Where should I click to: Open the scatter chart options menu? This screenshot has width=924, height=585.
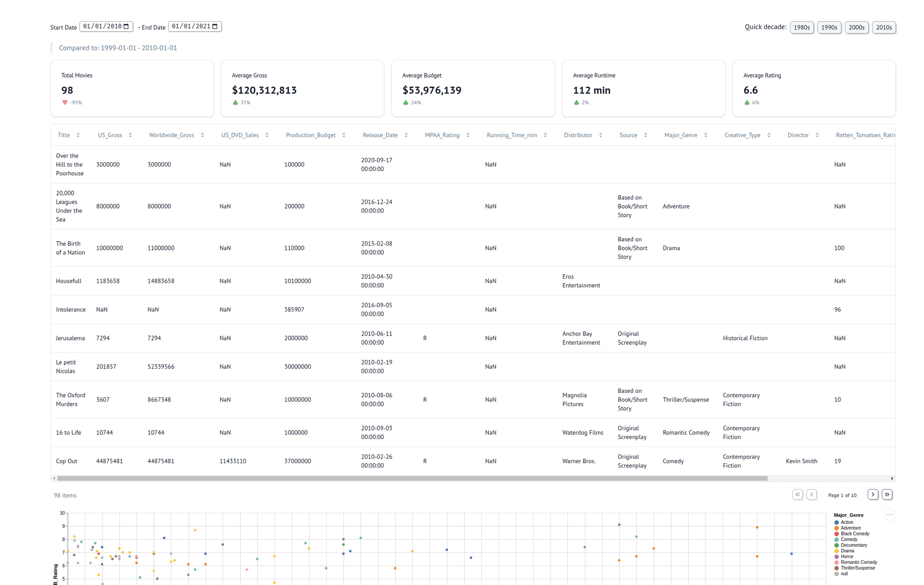(x=890, y=515)
